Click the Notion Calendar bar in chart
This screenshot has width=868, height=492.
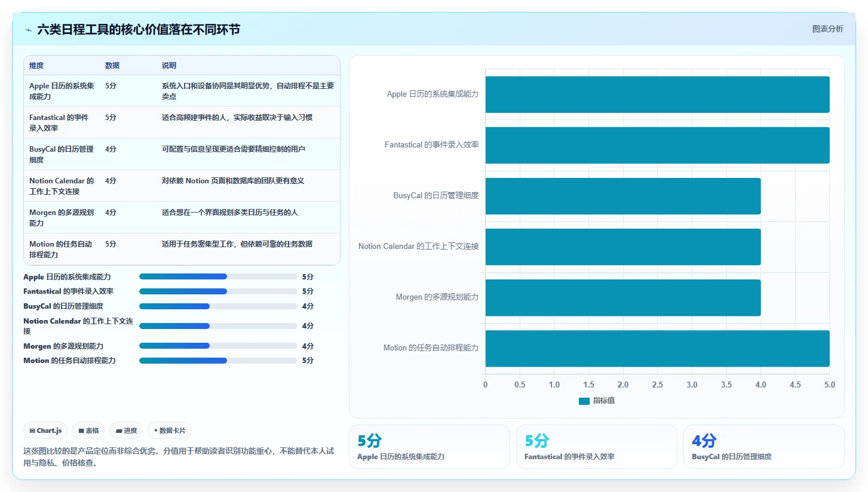[x=623, y=247]
